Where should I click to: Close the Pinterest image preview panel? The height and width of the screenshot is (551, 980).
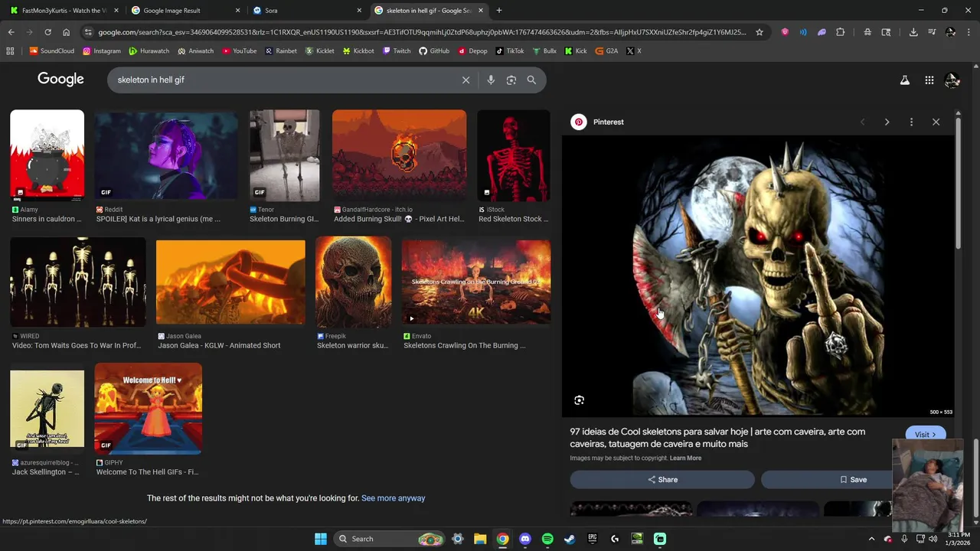936,122
